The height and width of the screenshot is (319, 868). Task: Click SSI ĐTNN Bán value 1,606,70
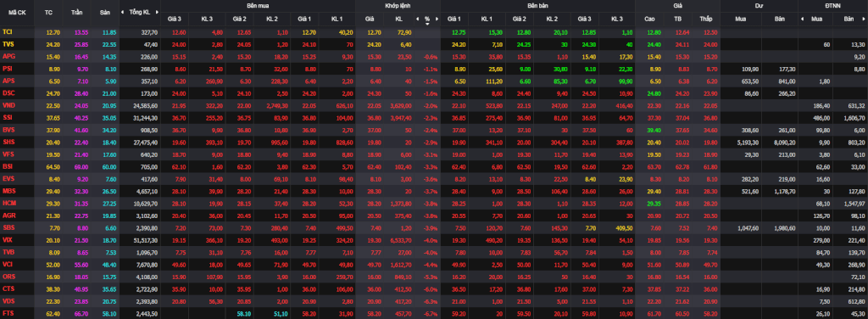[x=854, y=117]
